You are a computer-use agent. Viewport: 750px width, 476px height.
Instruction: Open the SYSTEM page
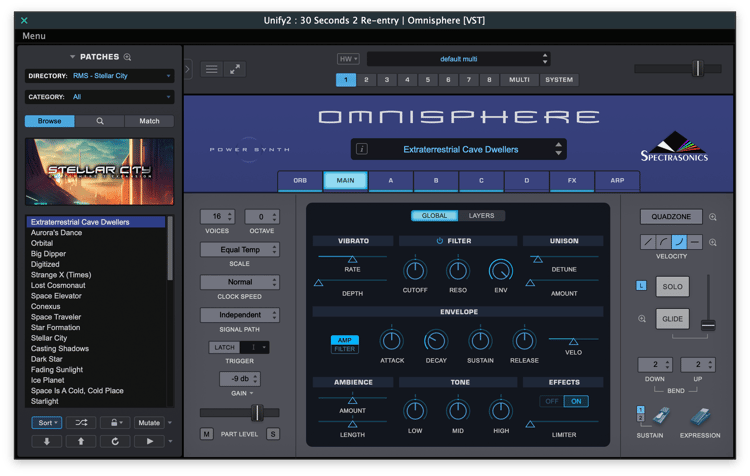[559, 80]
